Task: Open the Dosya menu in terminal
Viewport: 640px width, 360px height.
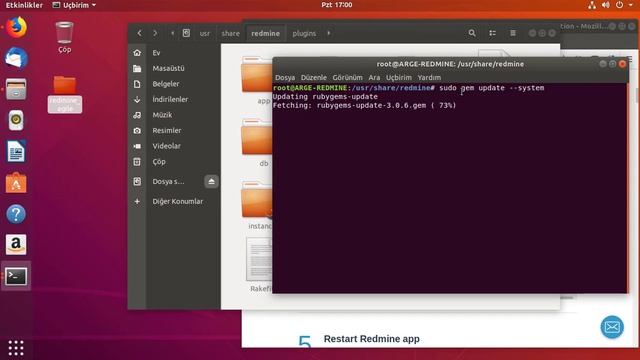Action: [x=285, y=77]
